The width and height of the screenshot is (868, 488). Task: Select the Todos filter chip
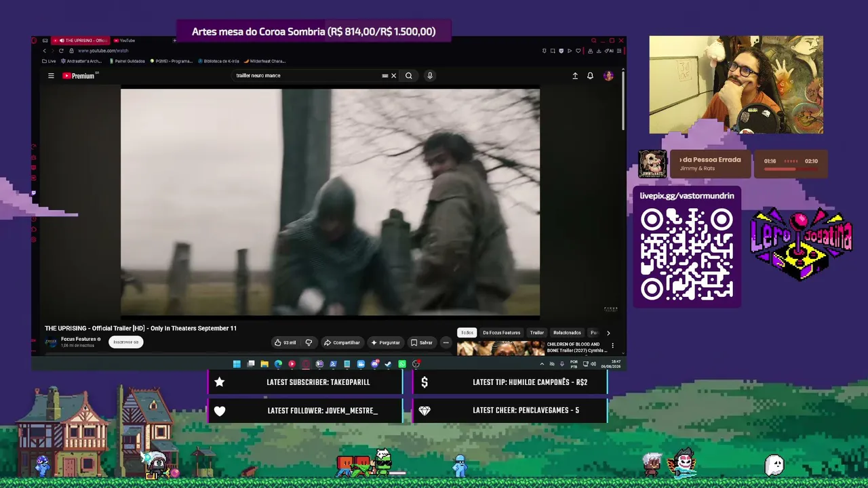467,333
